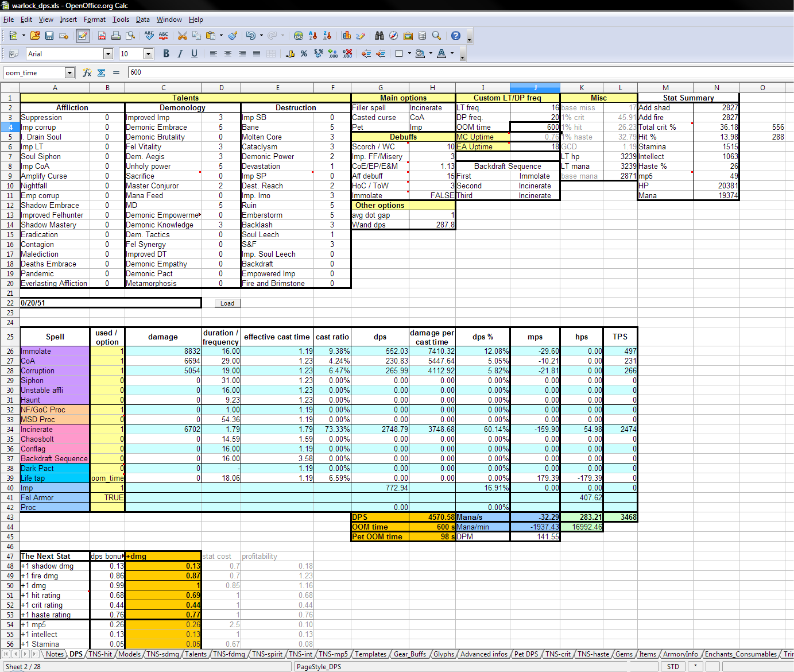Open the Name Box dropdown

point(69,73)
